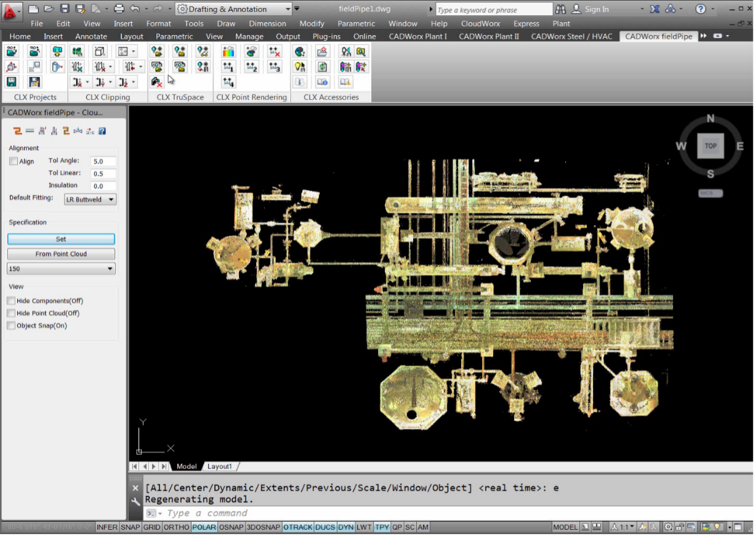Click the binoculars search icon next to Sign In
756x536 pixels.
click(x=560, y=9)
